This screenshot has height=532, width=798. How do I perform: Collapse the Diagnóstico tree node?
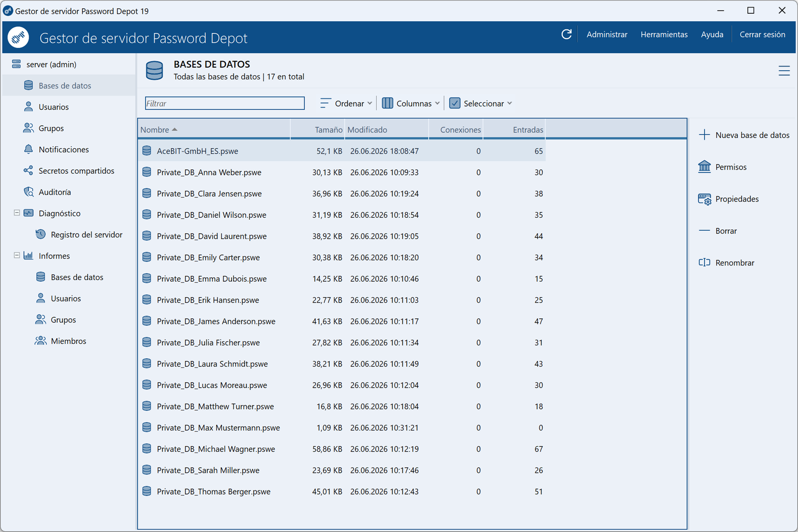pos(17,213)
